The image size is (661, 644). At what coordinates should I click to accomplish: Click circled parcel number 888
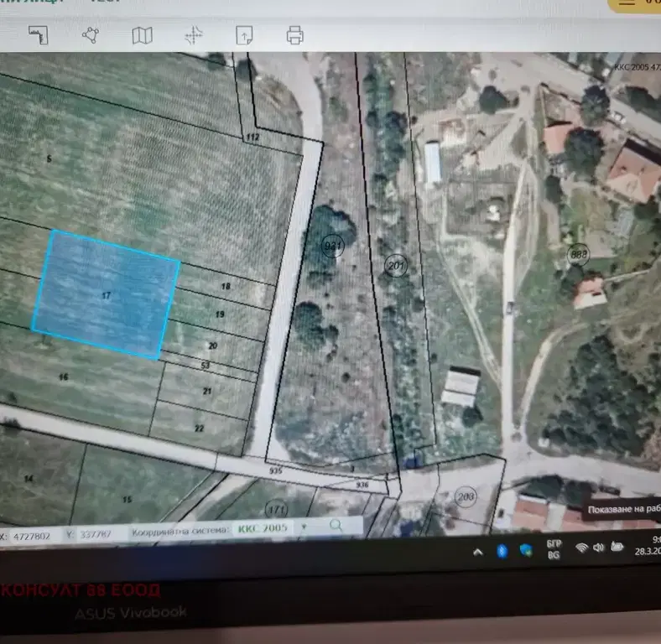pos(578,255)
